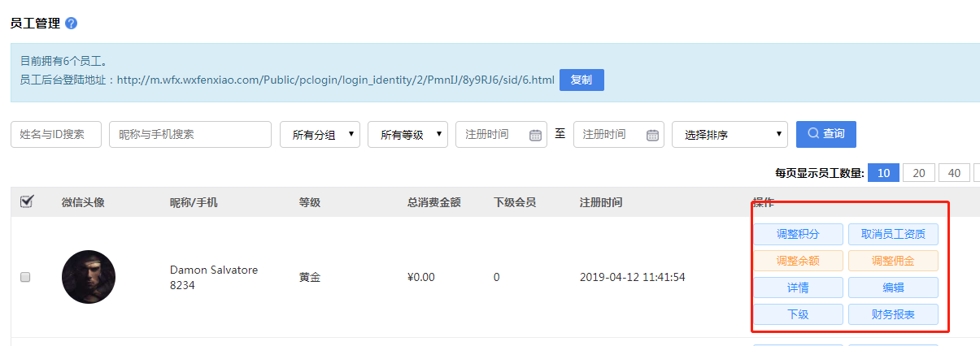Image resolution: width=980 pixels, height=346 pixels.
Task: Set page size to 40 employees
Action: [x=954, y=173]
